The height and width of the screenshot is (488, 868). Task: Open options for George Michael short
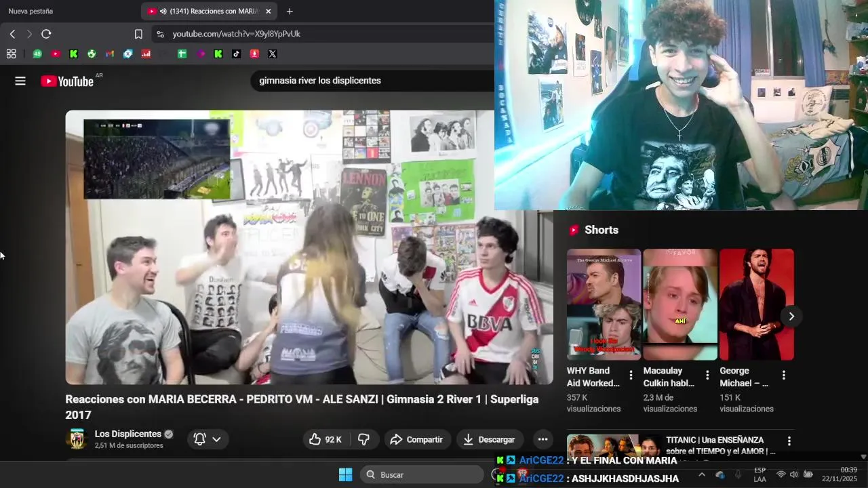pyautogui.click(x=784, y=375)
